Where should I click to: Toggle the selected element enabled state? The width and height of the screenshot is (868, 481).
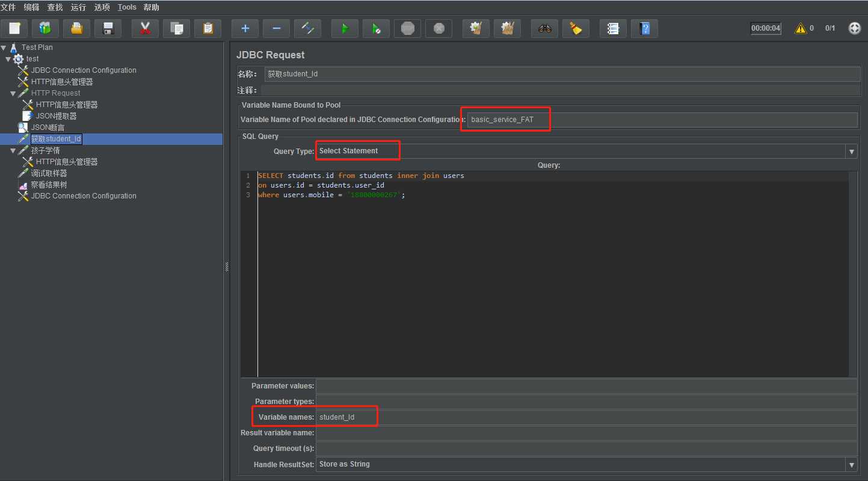click(x=307, y=28)
